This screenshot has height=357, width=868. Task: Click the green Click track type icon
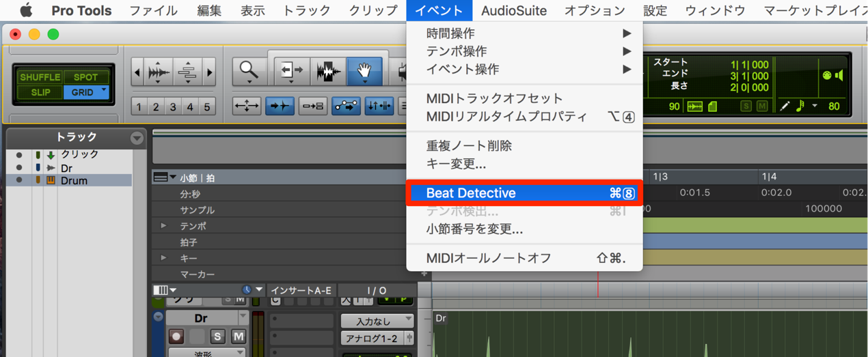pos(51,156)
